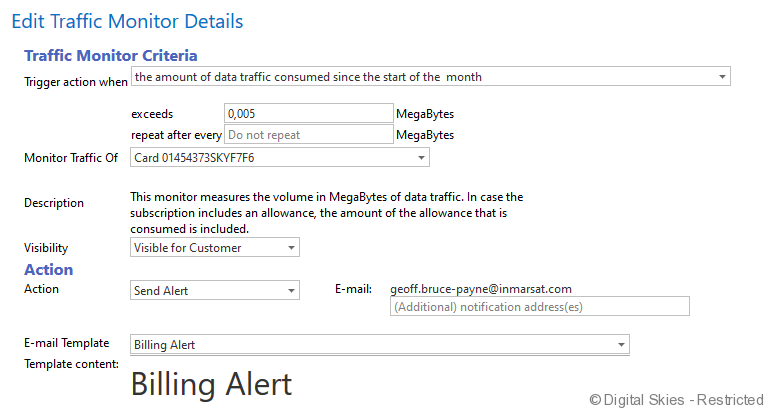Focus the "Do not repeat" input field
This screenshot has height=409, width=765.
[308, 134]
